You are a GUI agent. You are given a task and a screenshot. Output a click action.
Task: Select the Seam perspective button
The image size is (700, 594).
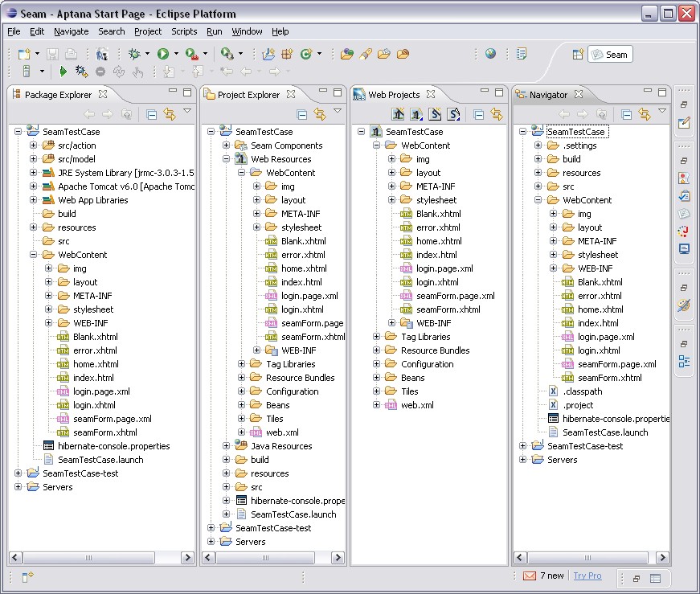(610, 55)
